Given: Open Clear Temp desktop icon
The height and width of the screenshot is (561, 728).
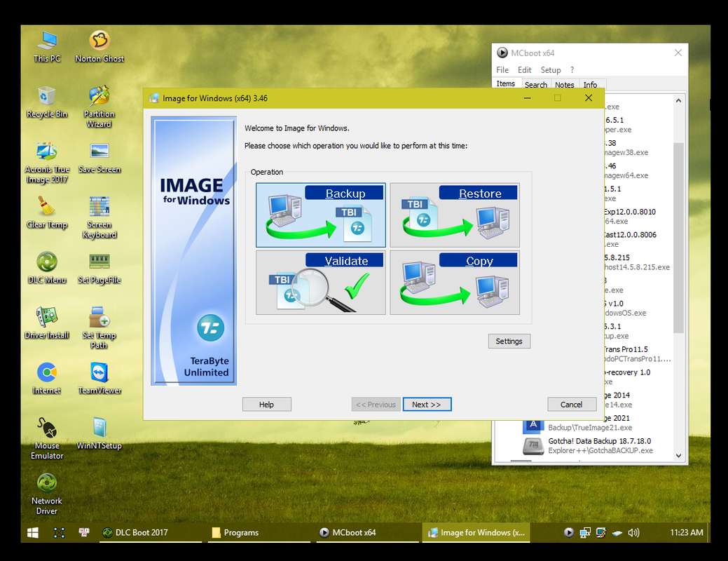Looking at the screenshot, I should 47,213.
